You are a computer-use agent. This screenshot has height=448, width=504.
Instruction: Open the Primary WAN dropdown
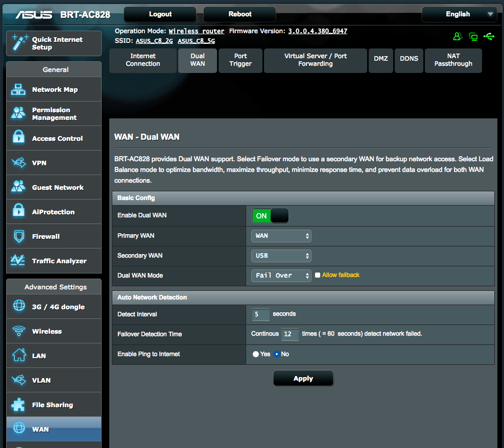pyautogui.click(x=281, y=236)
